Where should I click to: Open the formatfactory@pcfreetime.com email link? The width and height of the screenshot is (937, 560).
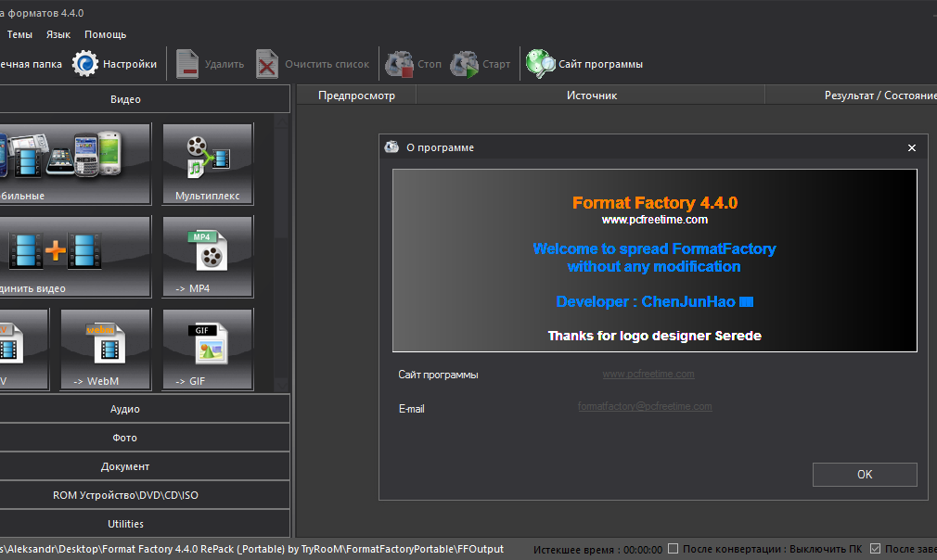pos(645,406)
